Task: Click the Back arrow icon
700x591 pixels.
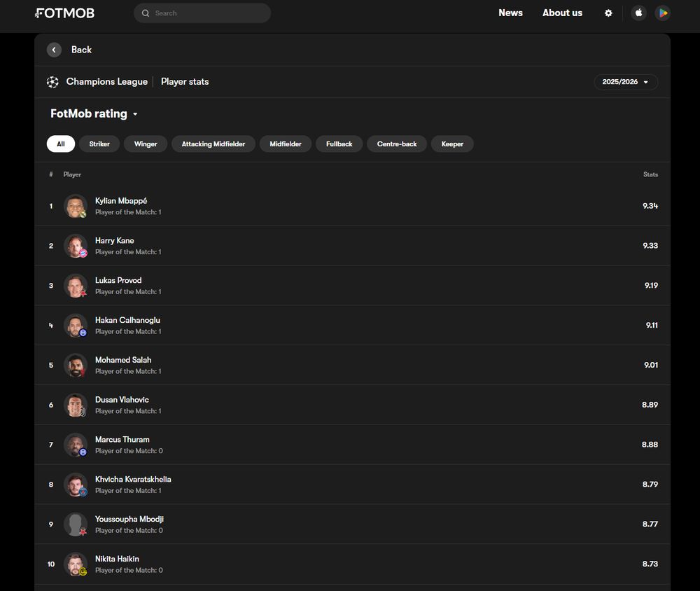Action: [54, 50]
